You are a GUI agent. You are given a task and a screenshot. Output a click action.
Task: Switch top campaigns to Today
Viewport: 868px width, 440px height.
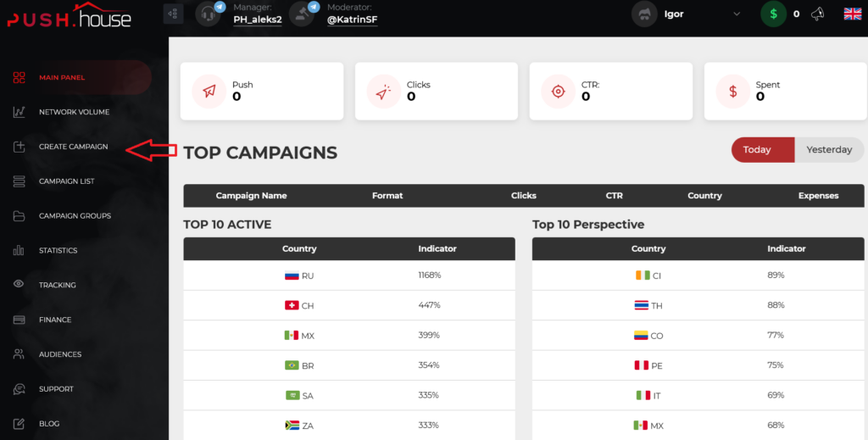coord(757,150)
